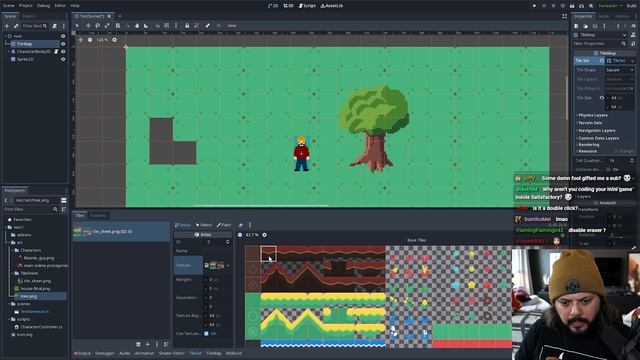The height and width of the screenshot is (360, 640).
Task: Expand Physics Layers section
Action: pyautogui.click(x=593, y=115)
